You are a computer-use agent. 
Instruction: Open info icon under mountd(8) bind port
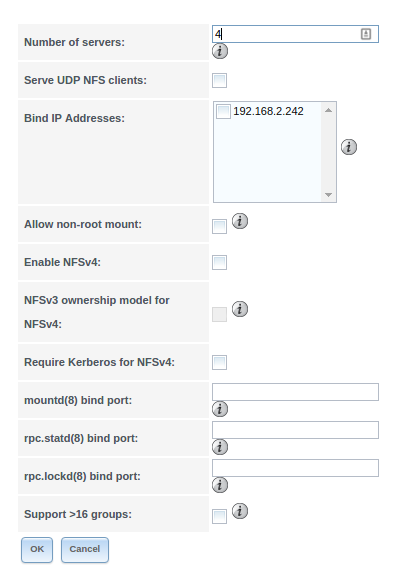click(220, 409)
